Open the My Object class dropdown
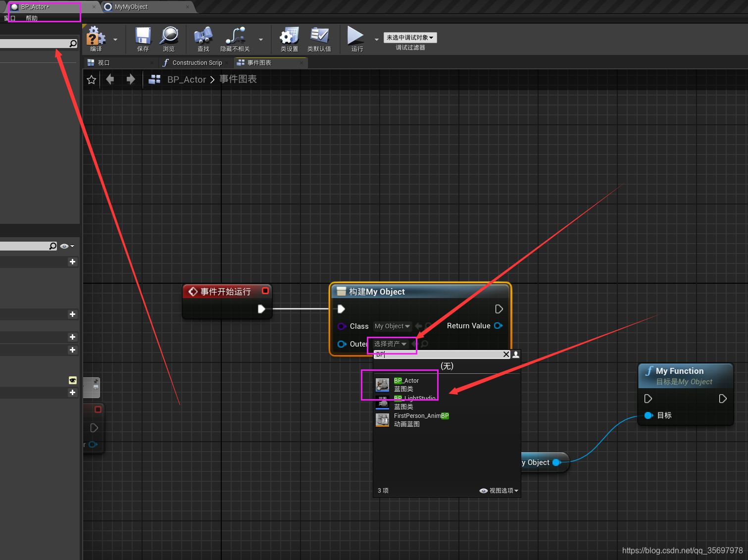 pos(393,326)
